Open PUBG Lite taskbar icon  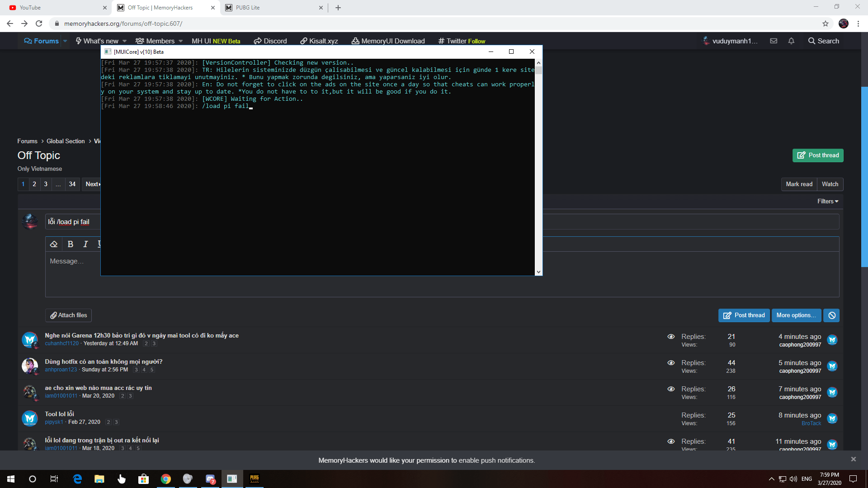[255, 479]
